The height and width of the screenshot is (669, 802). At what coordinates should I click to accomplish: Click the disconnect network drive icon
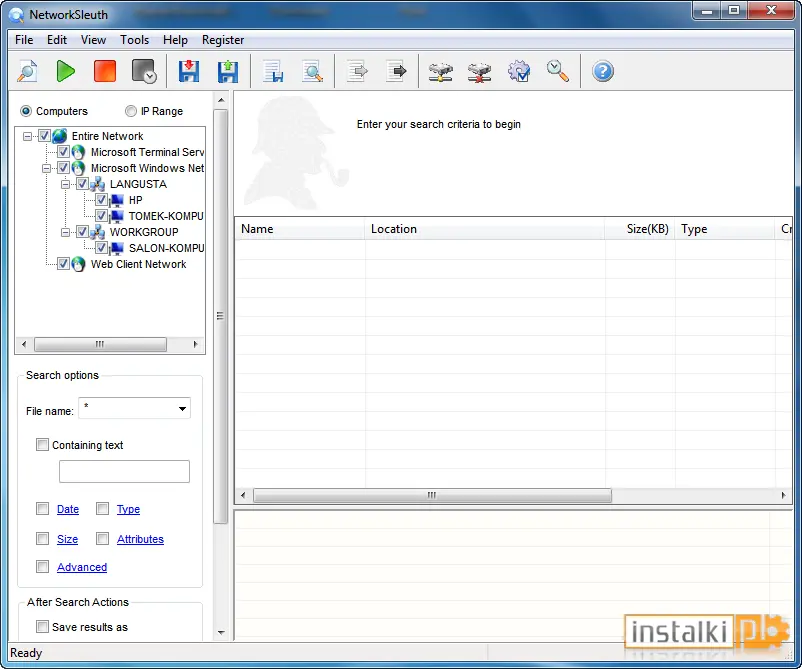tap(479, 72)
